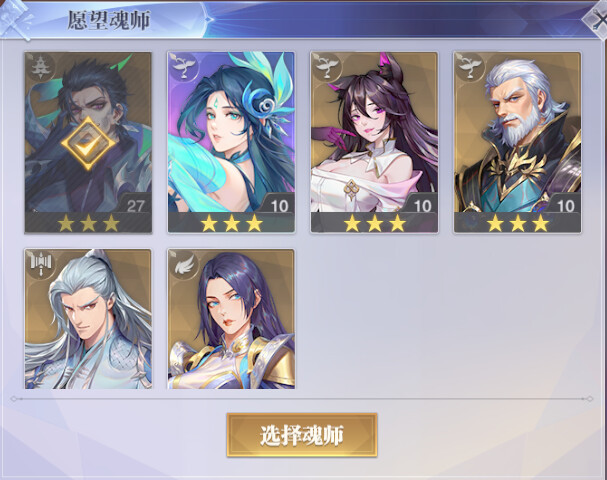This screenshot has width=607, height=480.
Task: Click the 愿望魂师 title header
Action: (109, 20)
